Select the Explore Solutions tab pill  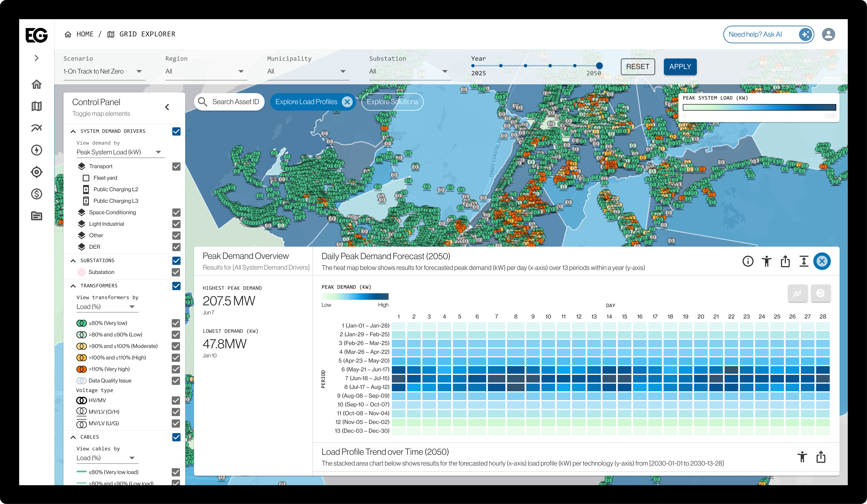coord(392,102)
